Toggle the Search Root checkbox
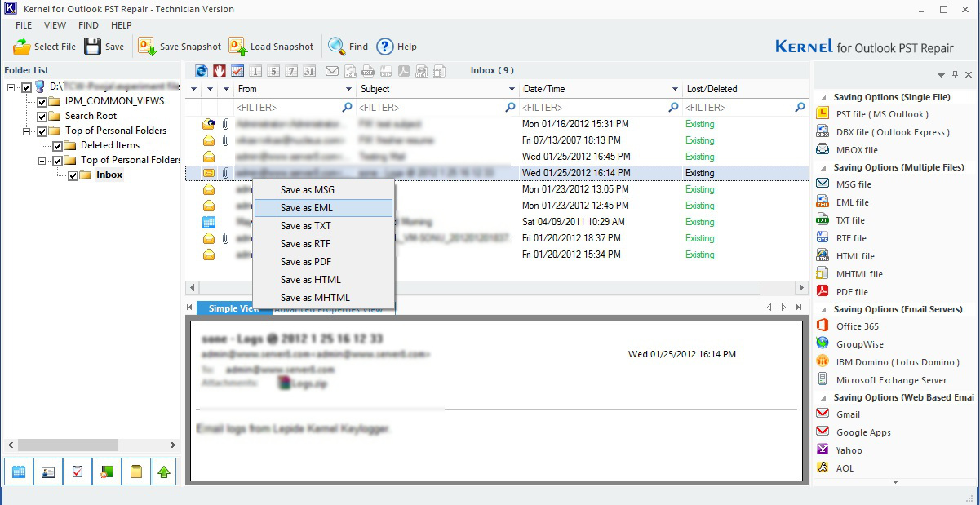 (x=42, y=117)
